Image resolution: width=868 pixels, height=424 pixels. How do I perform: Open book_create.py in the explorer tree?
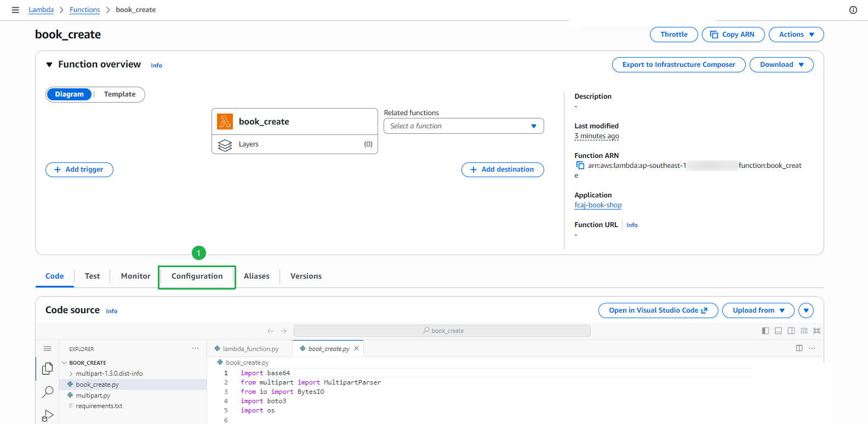(x=133, y=385)
